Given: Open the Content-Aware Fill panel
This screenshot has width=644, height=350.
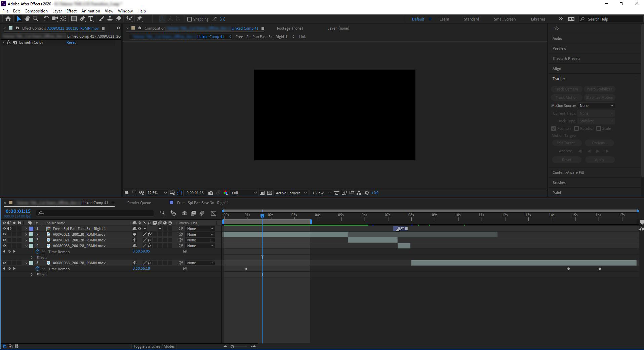Looking at the screenshot, I should point(568,172).
